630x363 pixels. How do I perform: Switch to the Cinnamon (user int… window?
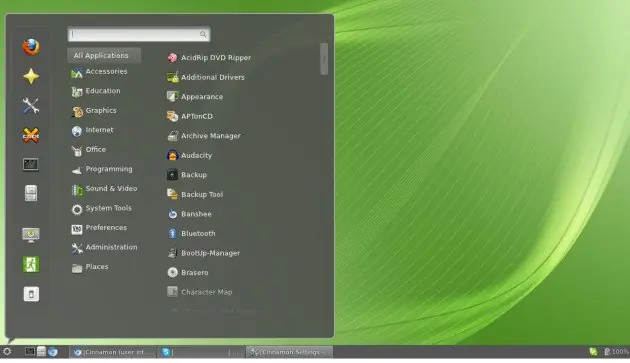click(x=112, y=352)
